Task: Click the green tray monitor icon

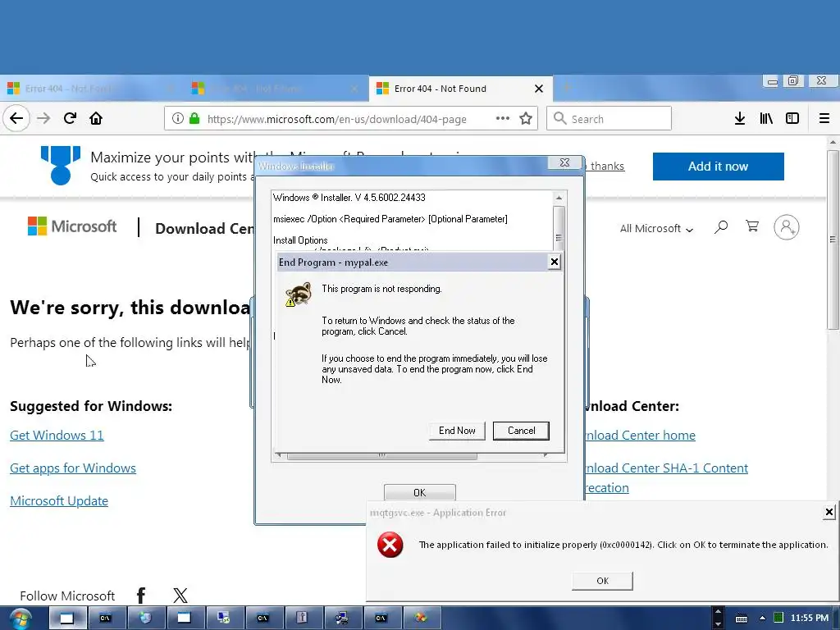Action: coord(779,619)
